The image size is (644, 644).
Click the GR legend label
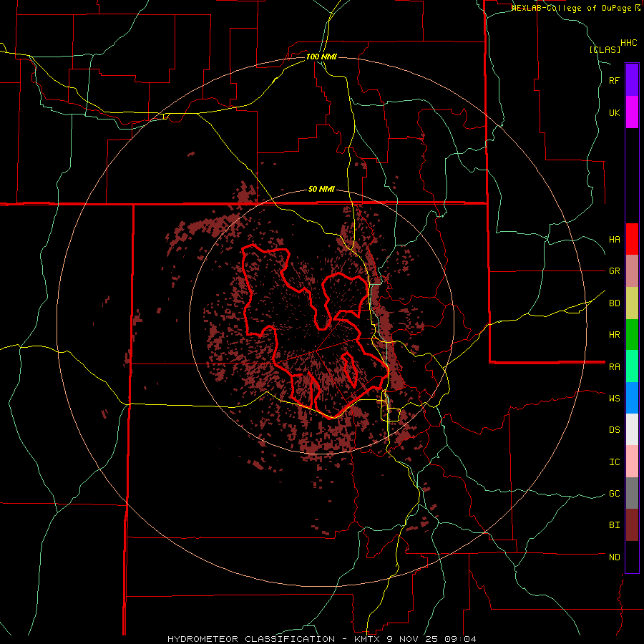614,271
